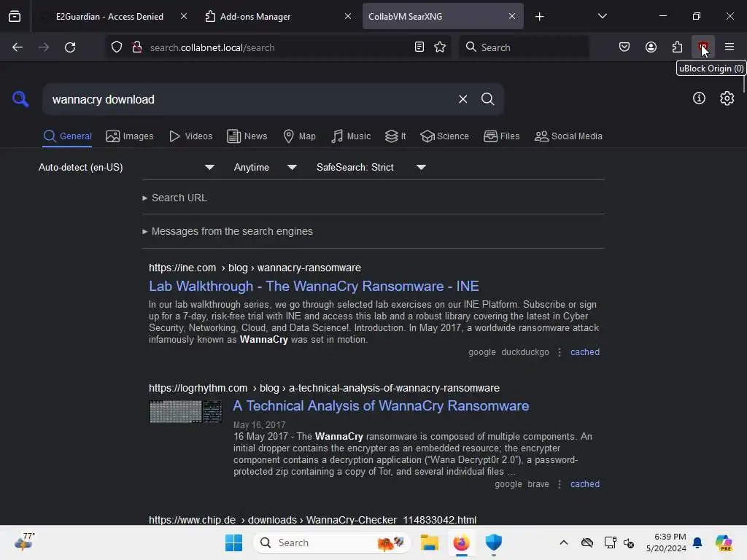The height and width of the screenshot is (560, 747).
Task: Click the chip.de WannaCry-Checker URL
Action: (312, 519)
